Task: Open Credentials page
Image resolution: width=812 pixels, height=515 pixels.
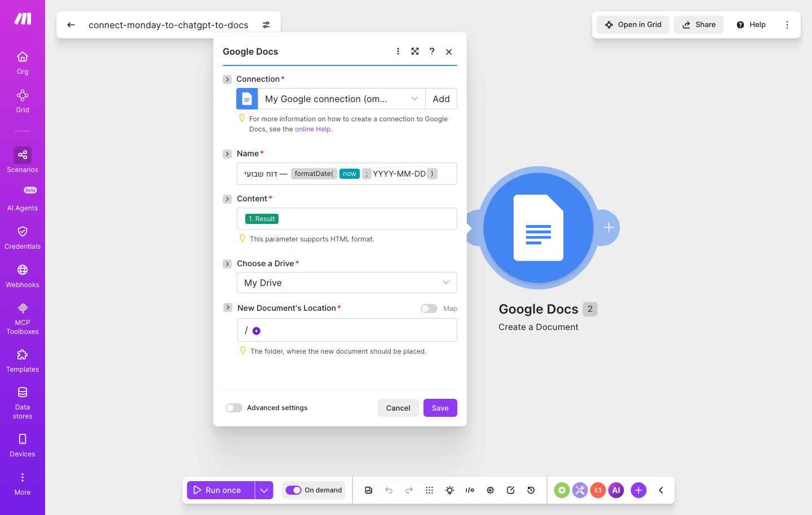Action: pos(23,237)
